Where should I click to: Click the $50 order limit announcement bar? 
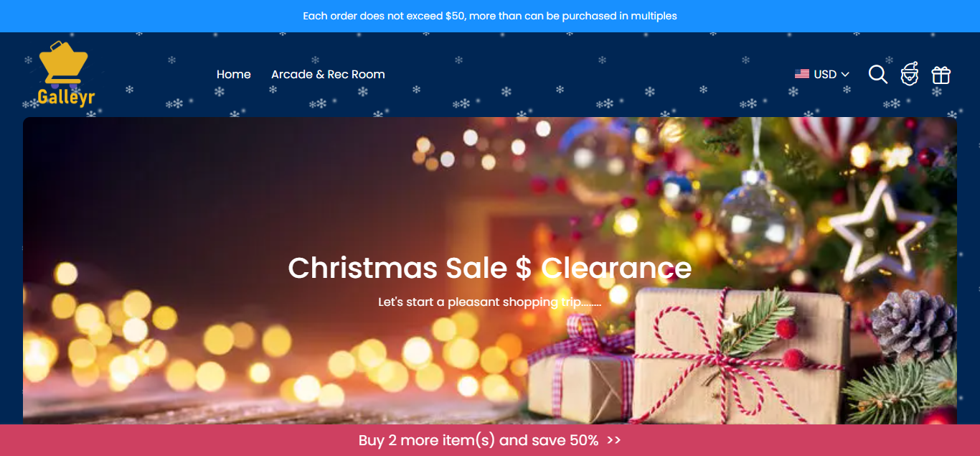pyautogui.click(x=490, y=16)
